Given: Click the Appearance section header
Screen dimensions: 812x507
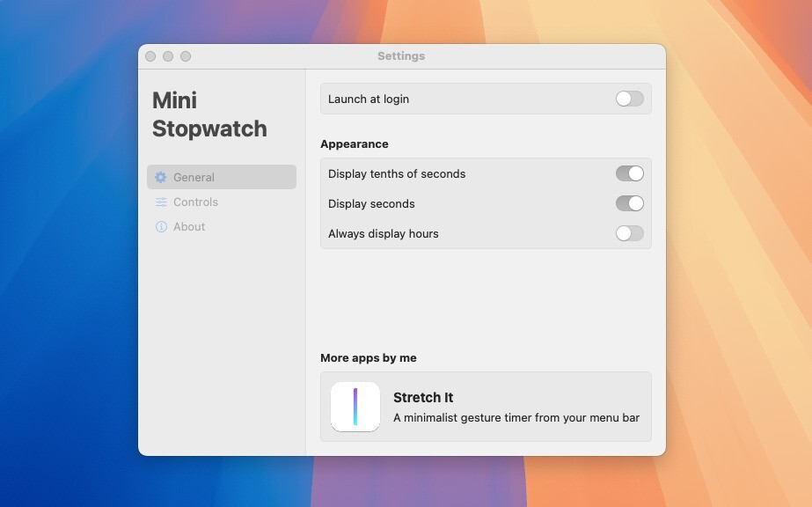Looking at the screenshot, I should click(355, 143).
